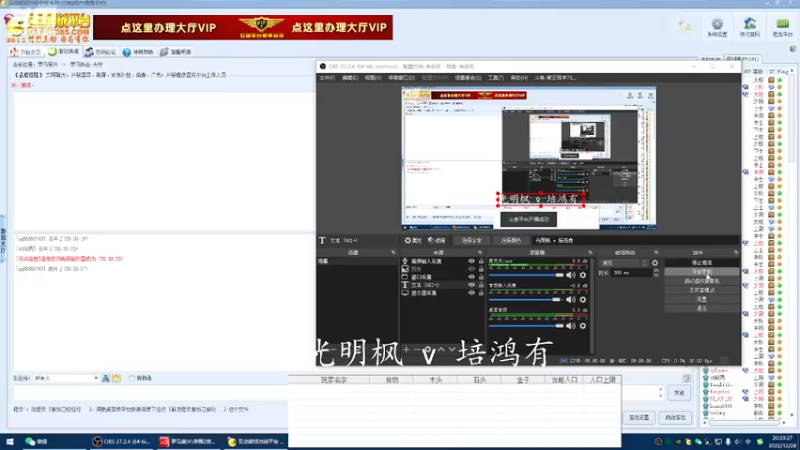Pop out the OBS scene transitions dock
Image resolution: width=800 pixels, height=450 pixels.
656,253
